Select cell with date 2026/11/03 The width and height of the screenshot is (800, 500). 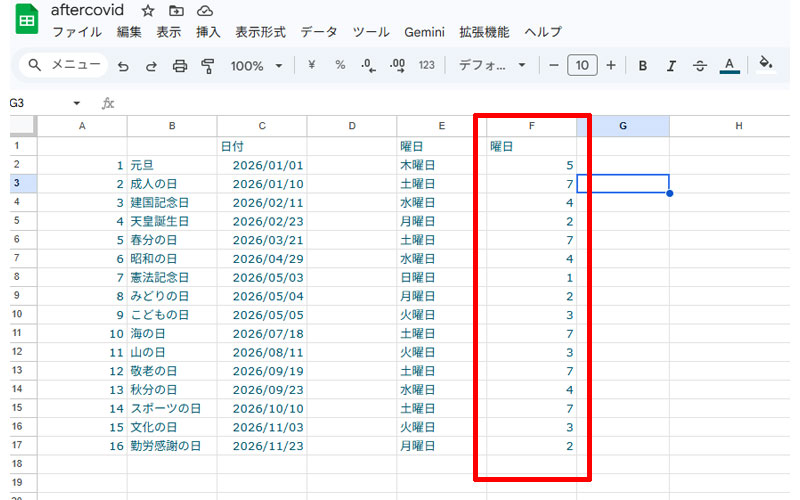pyautogui.click(x=262, y=427)
